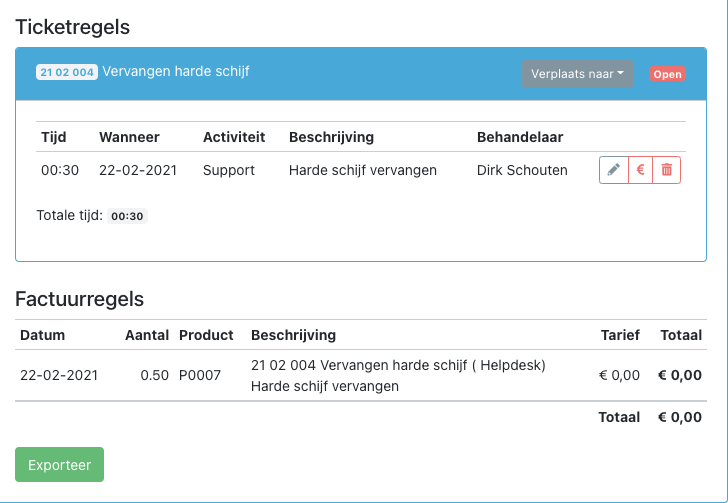Click the Datum header in Factuurregels
The width and height of the screenshot is (728, 503).
42,335
